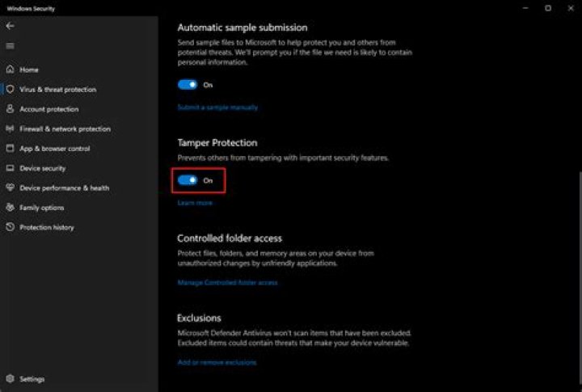Open Settings in the sidebar

pos(32,379)
